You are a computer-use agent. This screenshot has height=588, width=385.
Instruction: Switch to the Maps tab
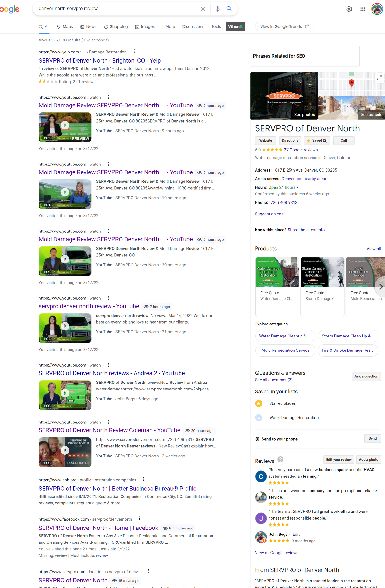point(65,27)
